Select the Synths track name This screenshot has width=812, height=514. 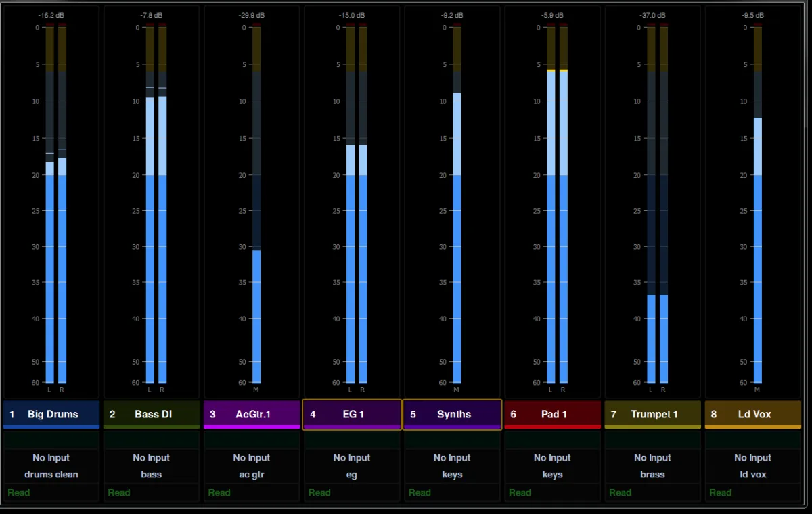[x=453, y=414]
